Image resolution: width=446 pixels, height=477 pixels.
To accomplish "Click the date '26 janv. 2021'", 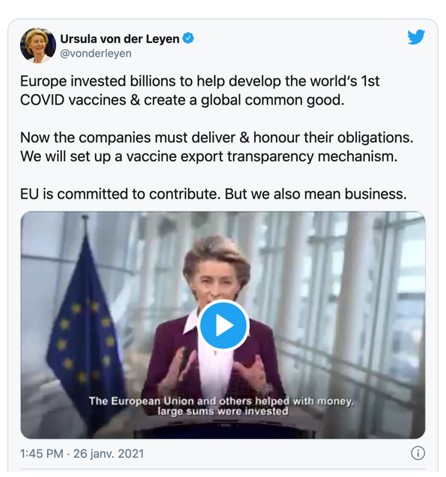I will pos(109,454).
